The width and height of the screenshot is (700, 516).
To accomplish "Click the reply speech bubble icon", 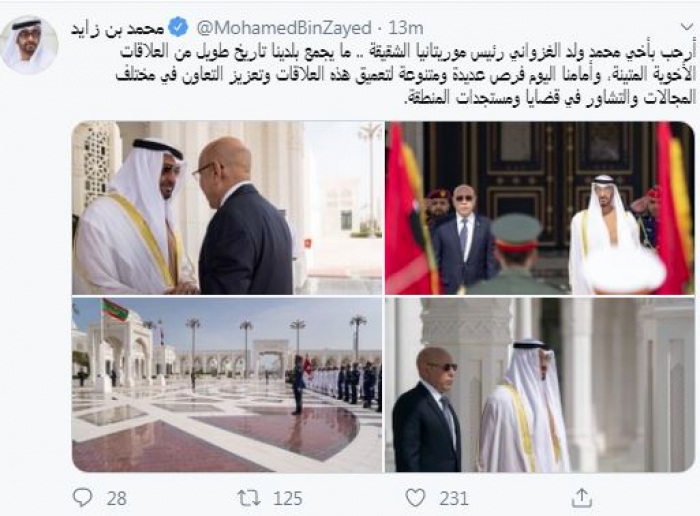I will tap(82, 497).
